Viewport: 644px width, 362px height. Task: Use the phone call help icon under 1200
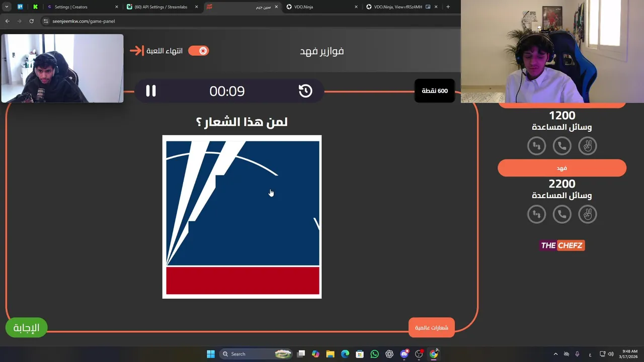coord(562,146)
